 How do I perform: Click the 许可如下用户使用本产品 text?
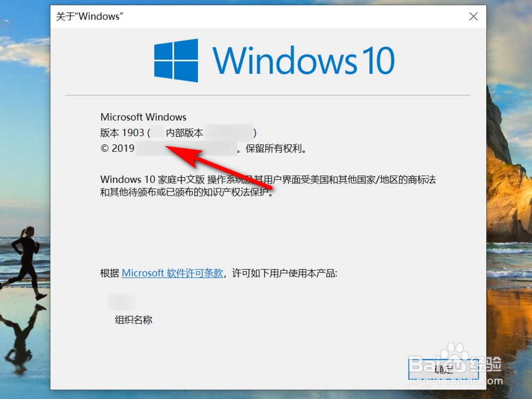(x=284, y=273)
